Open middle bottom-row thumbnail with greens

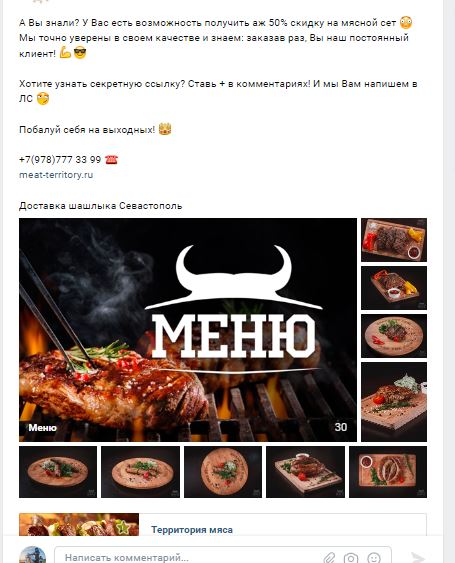pyautogui.click(x=223, y=472)
